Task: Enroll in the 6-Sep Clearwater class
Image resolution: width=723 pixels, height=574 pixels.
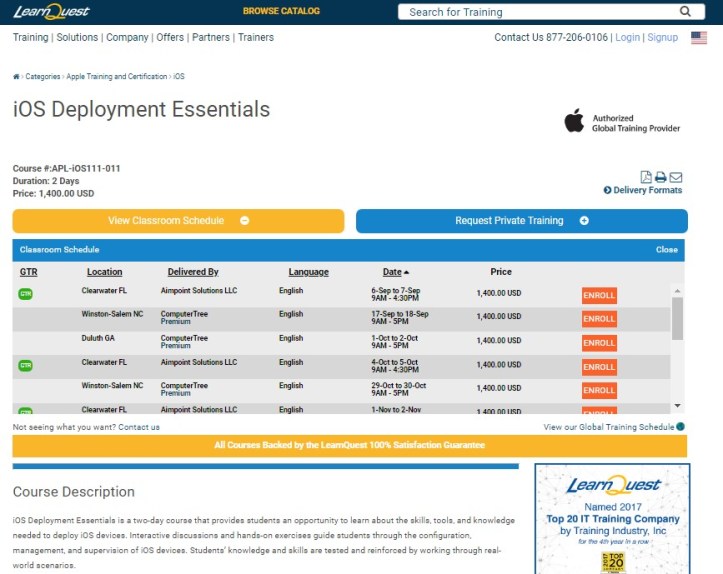Action: pos(599,295)
